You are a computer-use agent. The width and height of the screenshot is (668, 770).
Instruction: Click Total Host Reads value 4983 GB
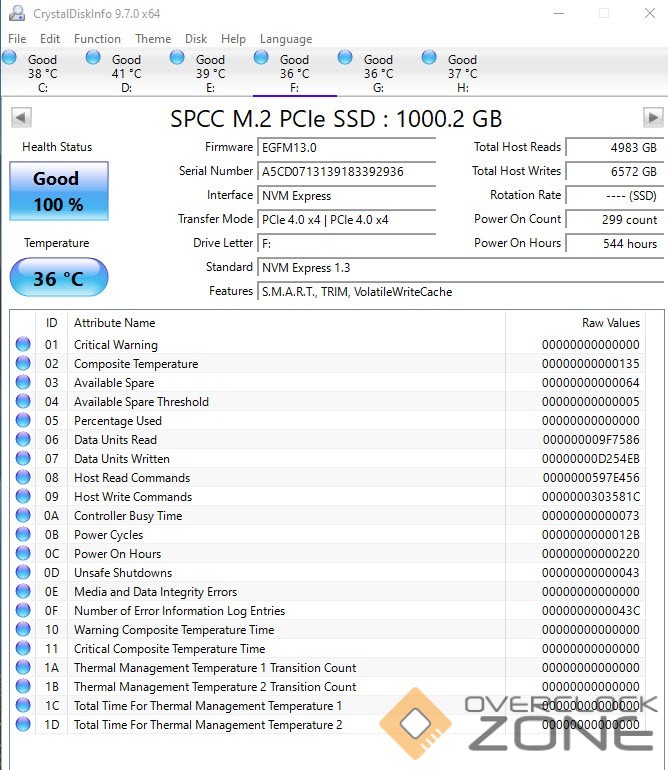tap(614, 147)
